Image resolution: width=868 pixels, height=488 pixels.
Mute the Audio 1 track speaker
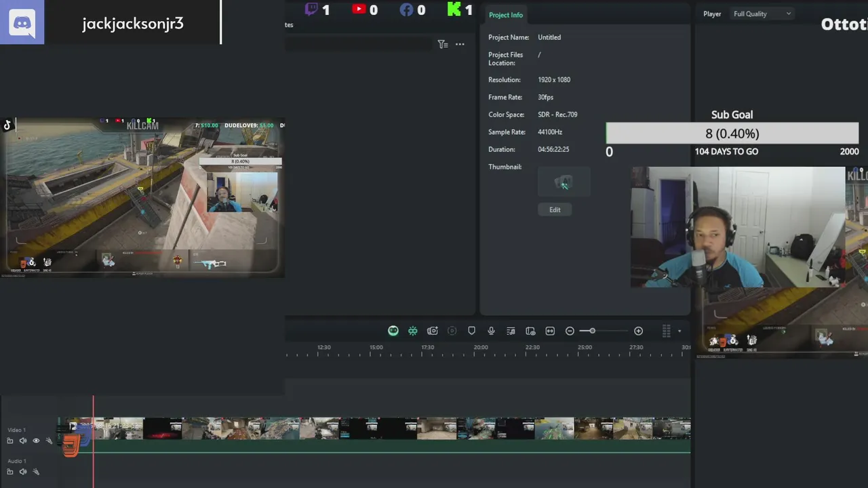coord(23,472)
